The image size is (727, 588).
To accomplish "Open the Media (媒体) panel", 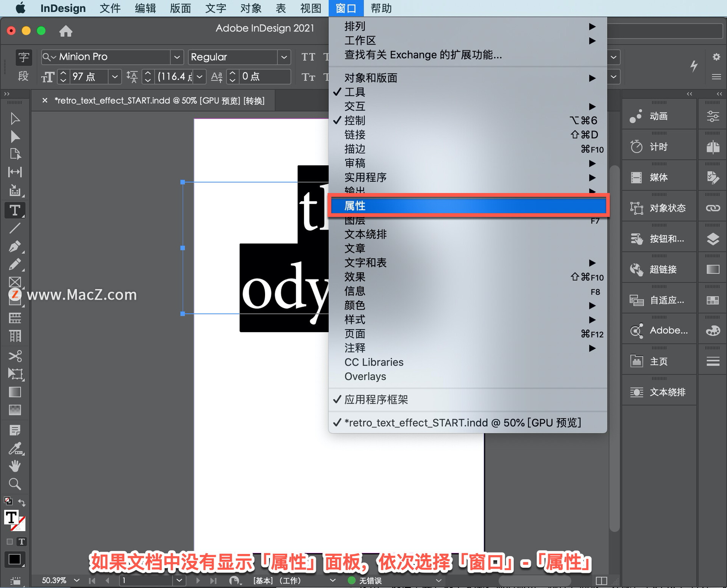I will [658, 177].
